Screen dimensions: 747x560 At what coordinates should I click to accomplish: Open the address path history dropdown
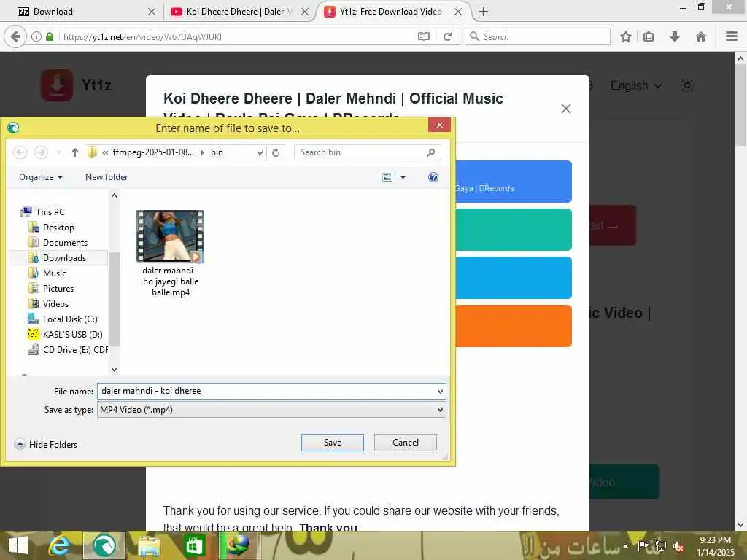coord(260,152)
